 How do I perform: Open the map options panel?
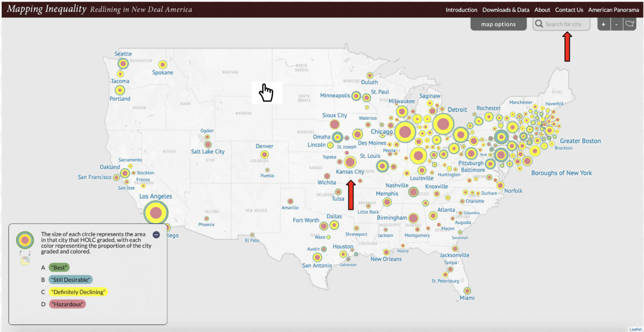pos(498,24)
